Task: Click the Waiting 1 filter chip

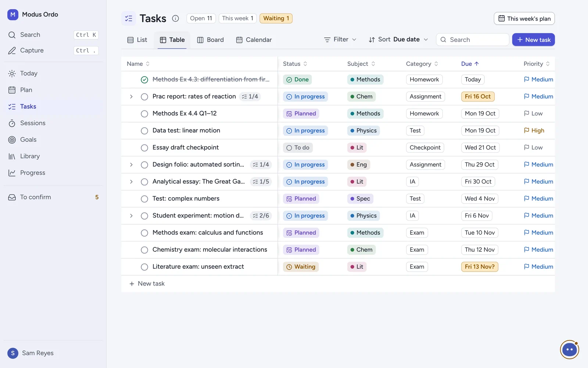Action: pyautogui.click(x=276, y=18)
